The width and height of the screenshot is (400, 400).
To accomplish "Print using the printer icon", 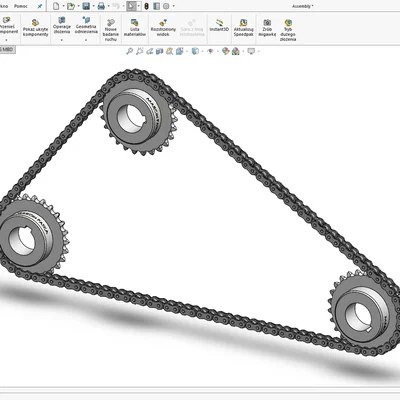I will pyautogui.click(x=101, y=6).
